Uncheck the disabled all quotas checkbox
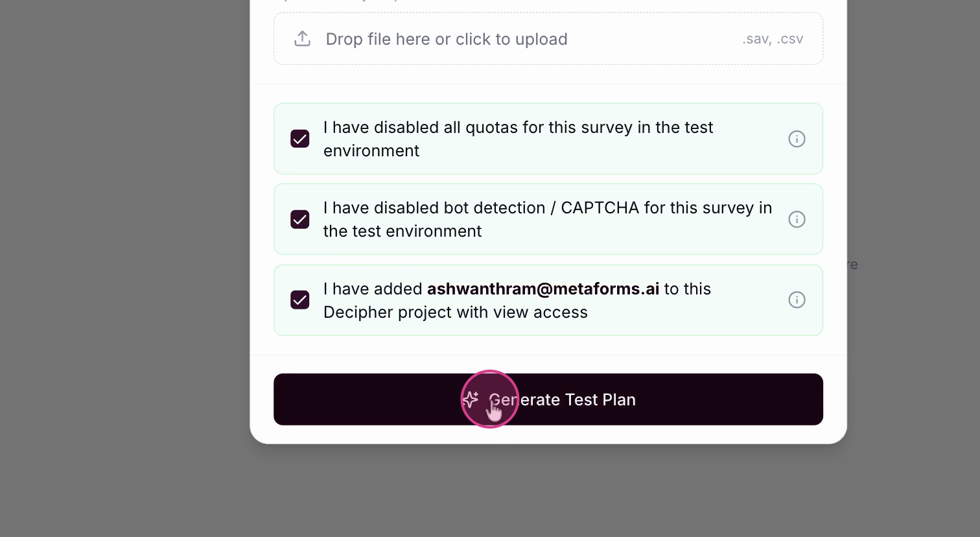This screenshot has width=980, height=537. coord(300,139)
